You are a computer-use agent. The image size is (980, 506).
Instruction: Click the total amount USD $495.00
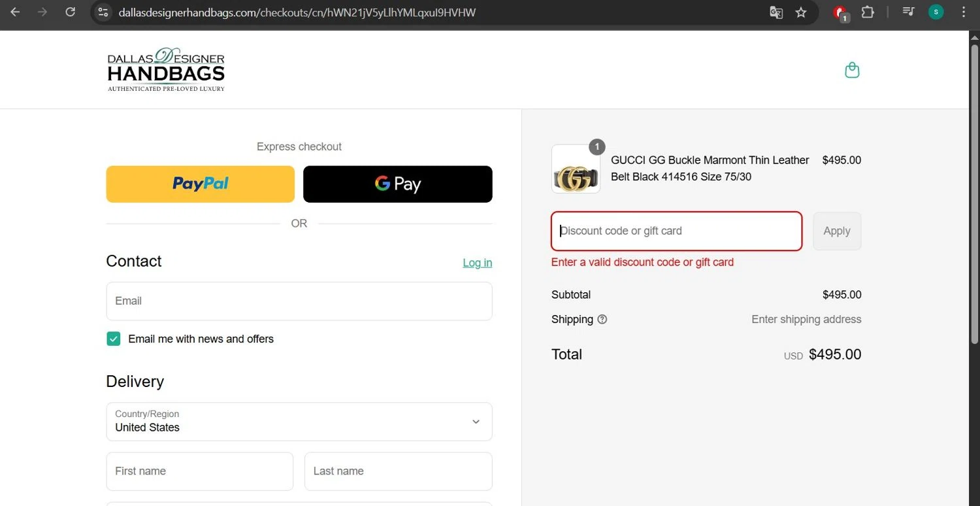tap(823, 355)
